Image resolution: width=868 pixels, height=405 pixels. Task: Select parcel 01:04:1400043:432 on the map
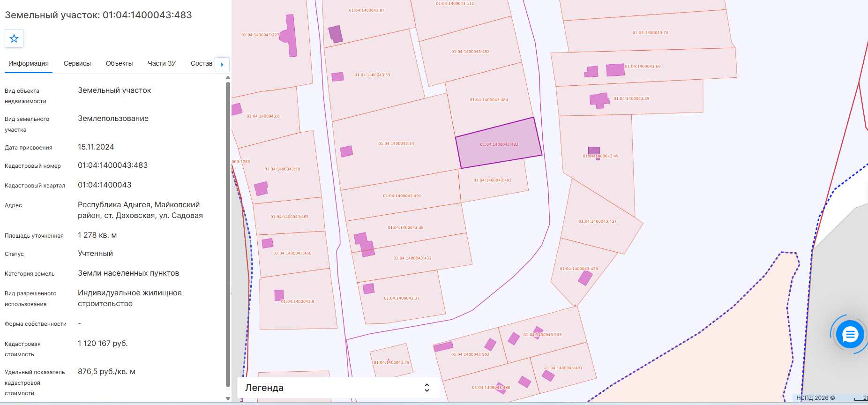pos(412,258)
